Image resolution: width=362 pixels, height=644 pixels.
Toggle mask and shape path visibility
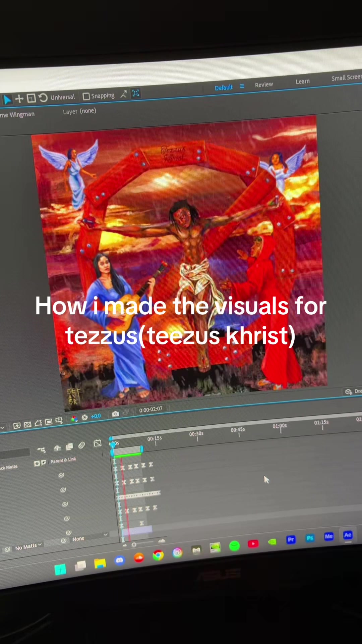[38, 423]
